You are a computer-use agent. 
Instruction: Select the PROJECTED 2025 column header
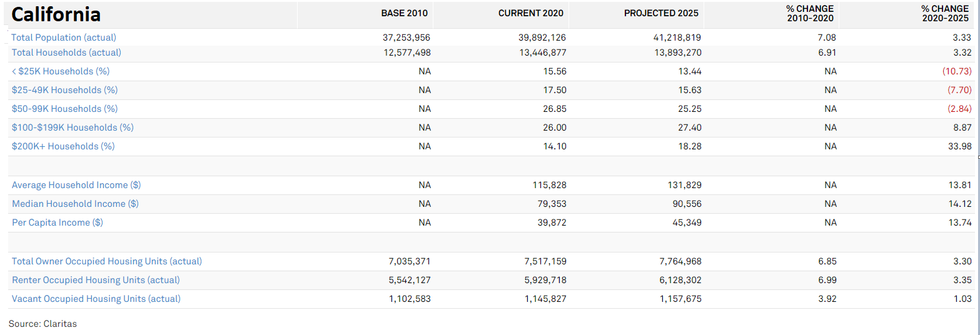tap(661, 13)
